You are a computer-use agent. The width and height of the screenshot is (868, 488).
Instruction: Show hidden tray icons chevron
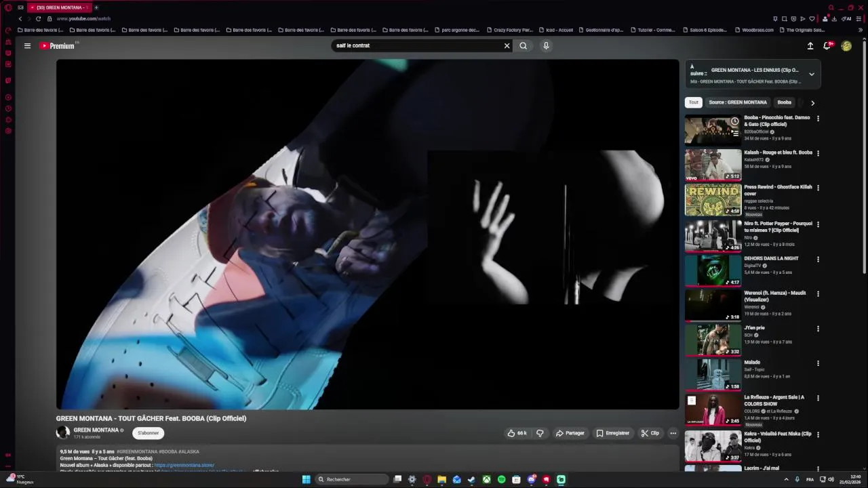pos(787,480)
